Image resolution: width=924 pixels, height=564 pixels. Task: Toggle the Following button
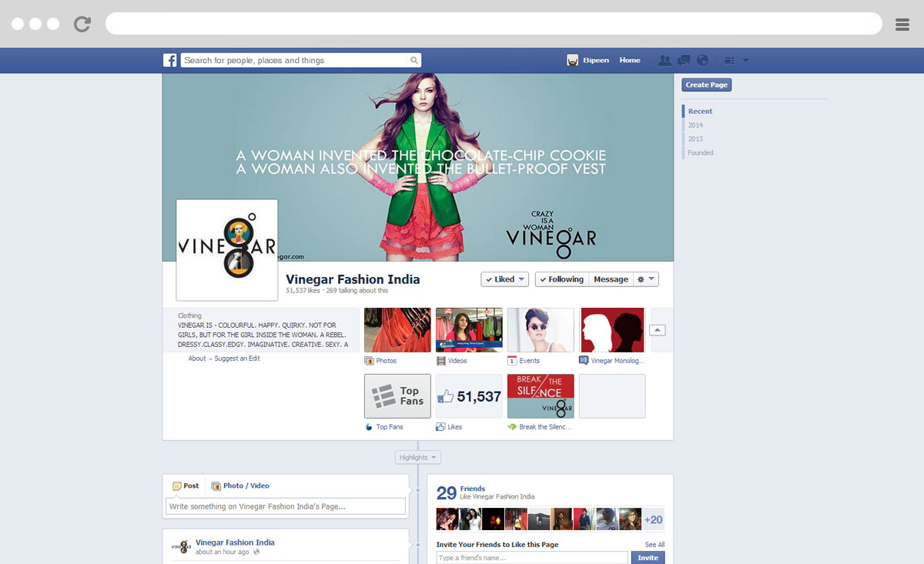(x=561, y=279)
